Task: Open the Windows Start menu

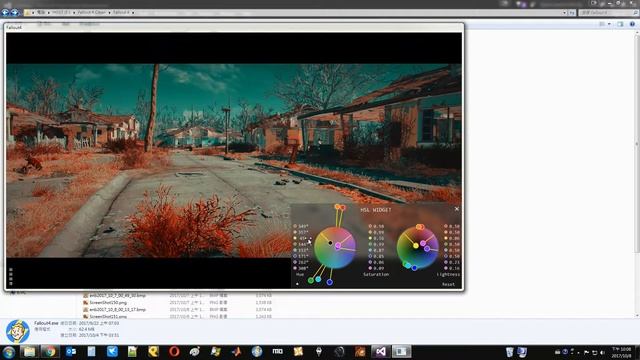Action: [9, 351]
